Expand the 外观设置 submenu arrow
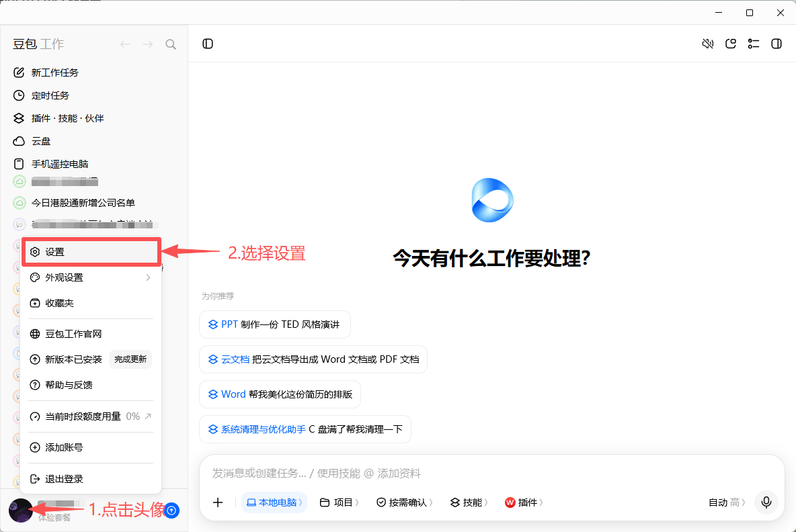796x532 pixels. point(148,277)
